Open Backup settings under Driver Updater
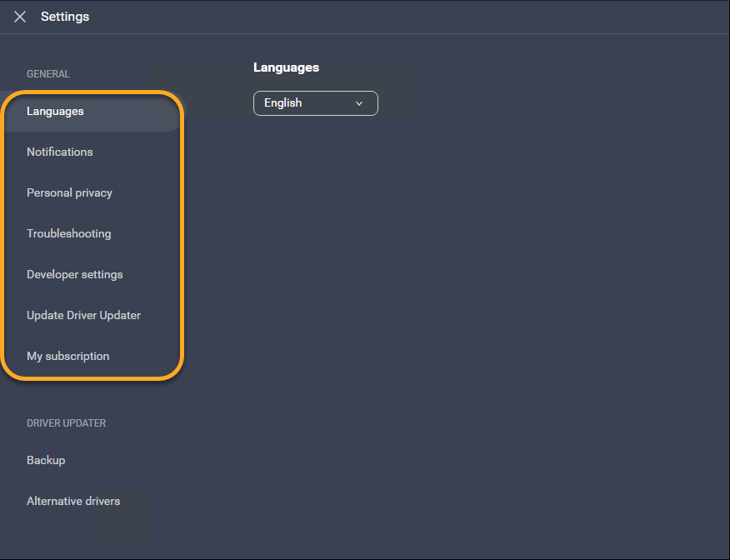The height and width of the screenshot is (560, 730). tap(46, 461)
